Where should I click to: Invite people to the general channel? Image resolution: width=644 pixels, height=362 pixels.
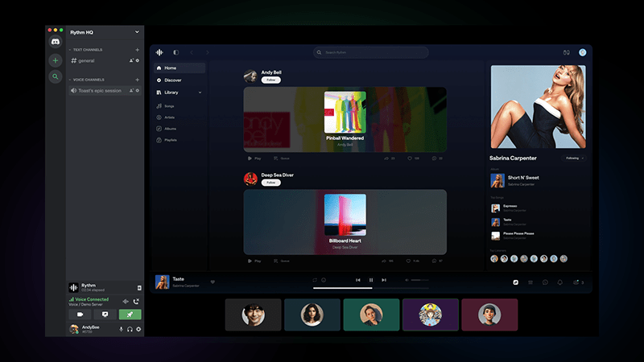[131, 61]
